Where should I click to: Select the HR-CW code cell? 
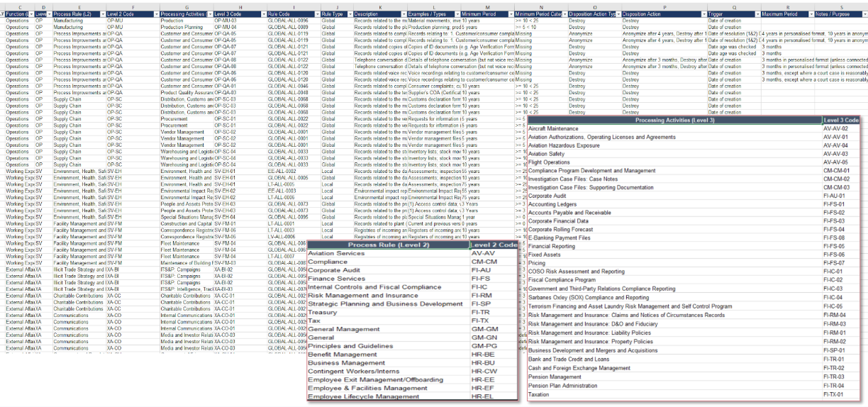coord(493,372)
